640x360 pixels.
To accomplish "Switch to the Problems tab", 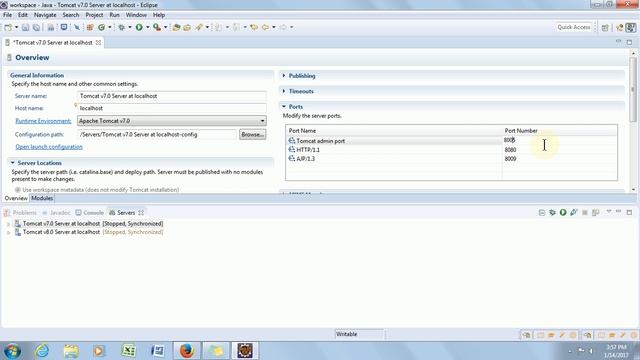I will tap(20, 213).
